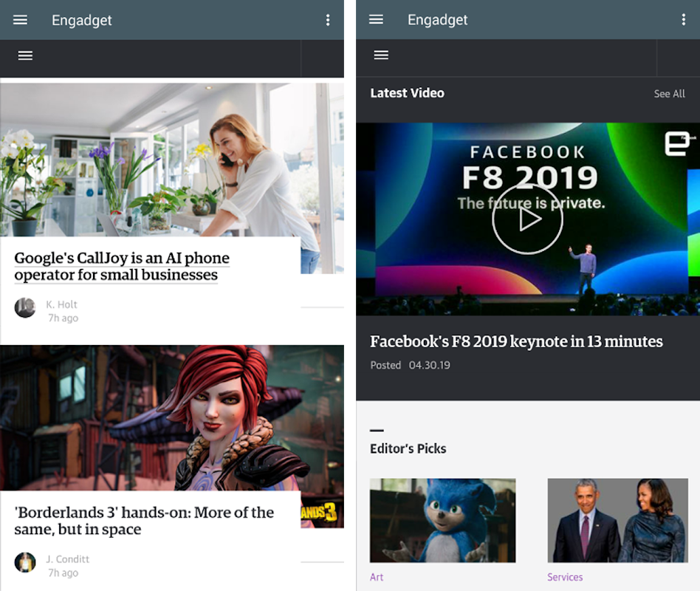Tap left screen's dark bar hamburger icon
This screenshot has height=591, width=700.
[25, 55]
